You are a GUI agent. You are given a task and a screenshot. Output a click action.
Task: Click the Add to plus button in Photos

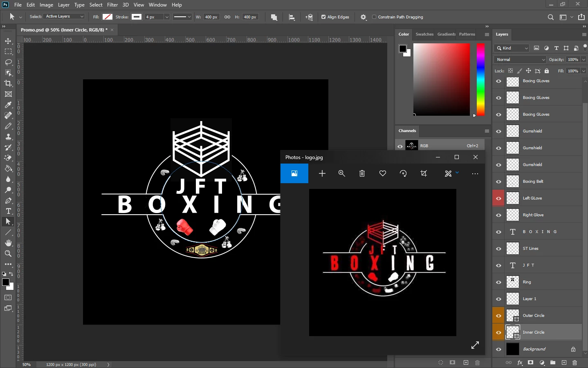click(x=322, y=173)
